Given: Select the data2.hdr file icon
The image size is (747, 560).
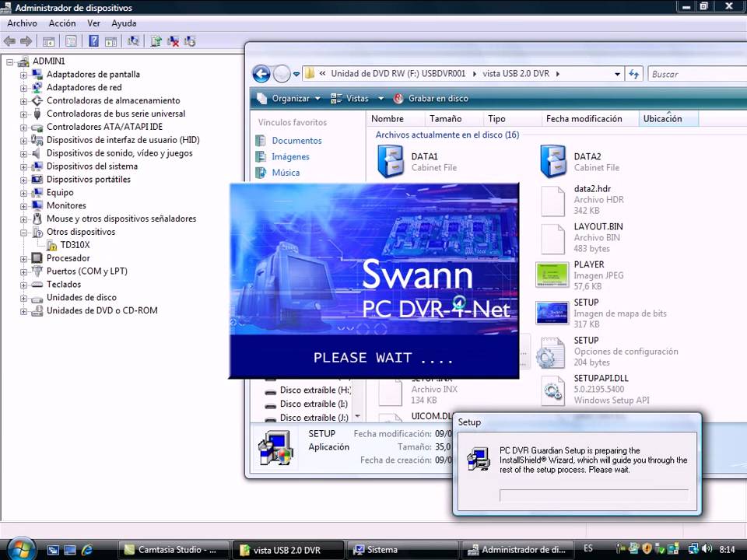Looking at the screenshot, I should [552, 201].
